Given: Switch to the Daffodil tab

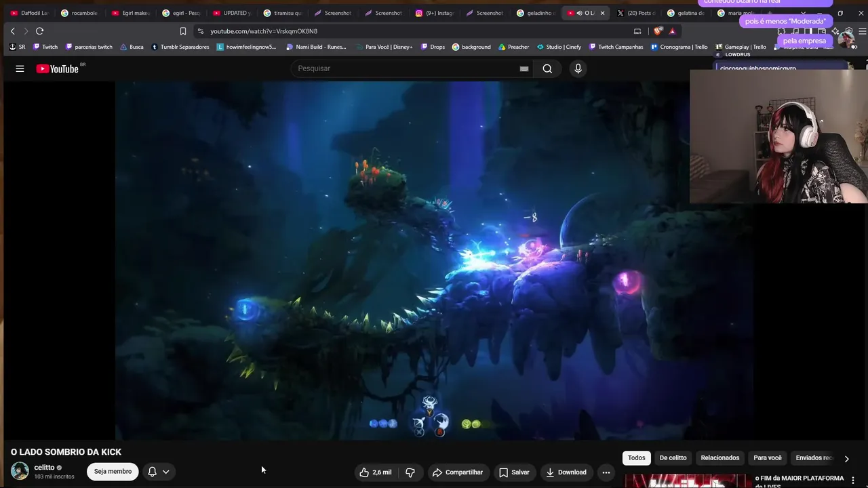Looking at the screenshot, I should [30, 13].
